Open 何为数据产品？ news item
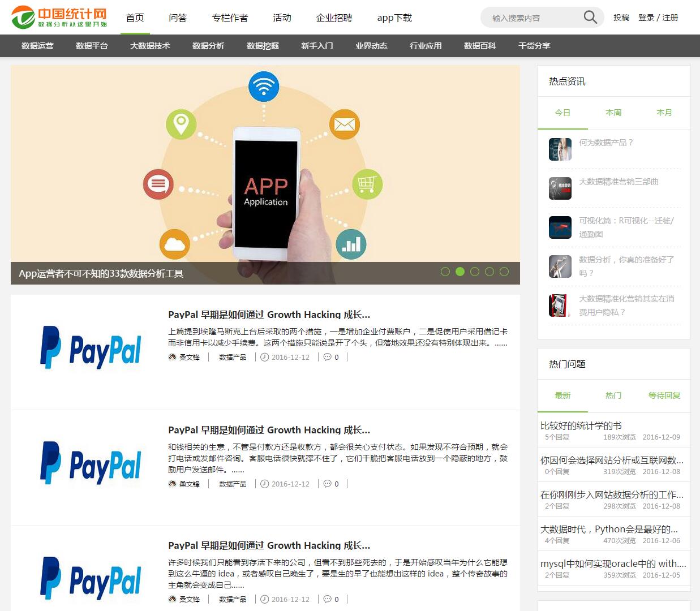Image resolution: width=700 pixels, height=611 pixels. pos(606,143)
